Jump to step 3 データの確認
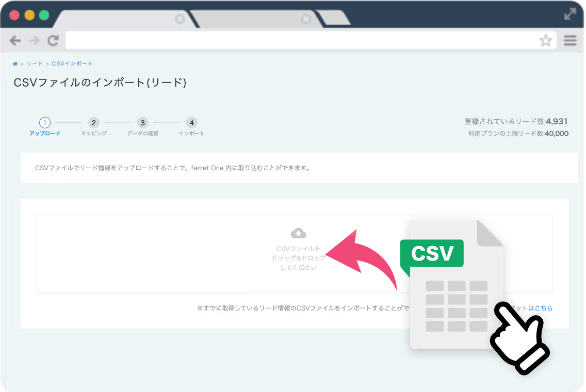 143,123
